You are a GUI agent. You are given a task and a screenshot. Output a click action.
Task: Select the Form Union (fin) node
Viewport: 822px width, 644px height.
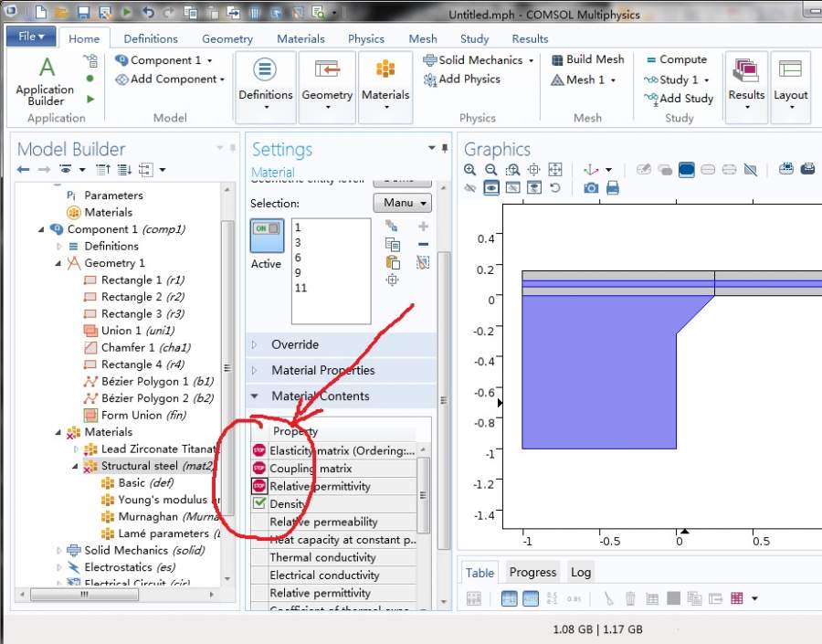point(135,416)
